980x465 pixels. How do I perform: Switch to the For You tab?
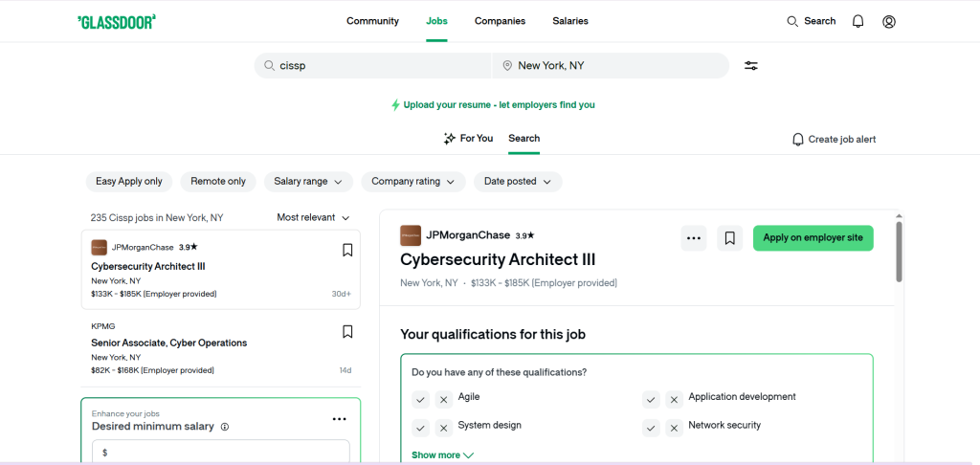468,139
